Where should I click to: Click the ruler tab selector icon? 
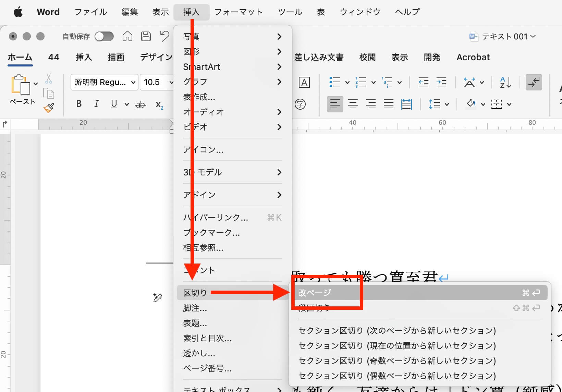(x=5, y=124)
